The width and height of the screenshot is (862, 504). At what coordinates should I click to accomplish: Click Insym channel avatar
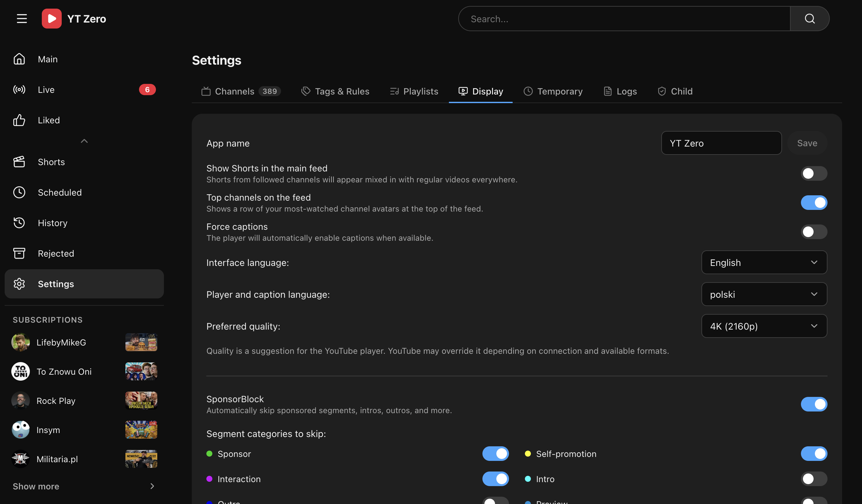(21, 430)
